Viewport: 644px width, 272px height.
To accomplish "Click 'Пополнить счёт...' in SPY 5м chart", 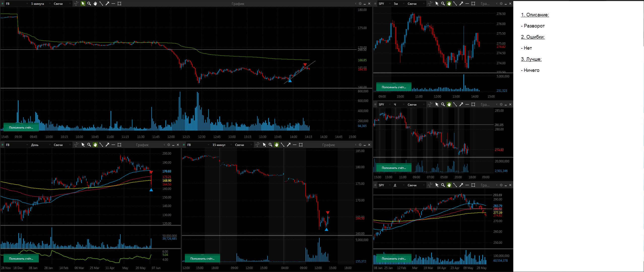I will 394,87.
